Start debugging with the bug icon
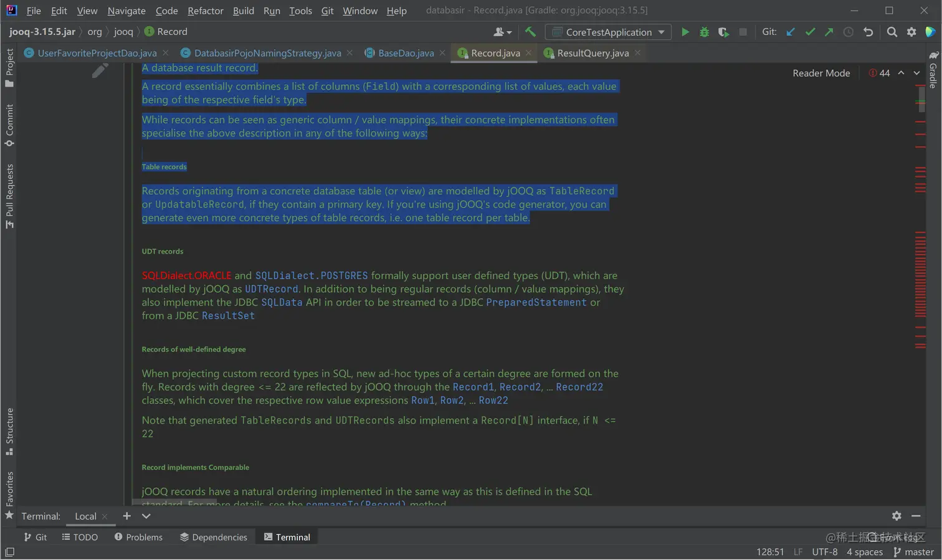The width and height of the screenshot is (942, 560). tap(705, 32)
